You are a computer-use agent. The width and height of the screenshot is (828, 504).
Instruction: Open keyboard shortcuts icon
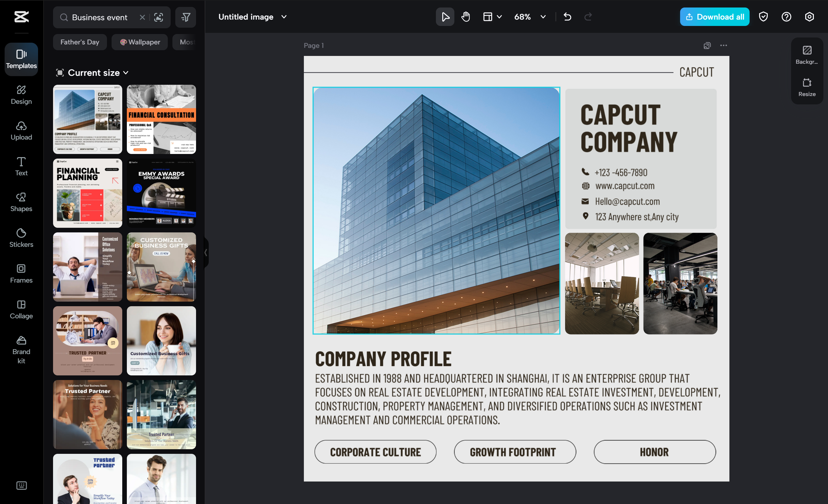click(x=22, y=485)
